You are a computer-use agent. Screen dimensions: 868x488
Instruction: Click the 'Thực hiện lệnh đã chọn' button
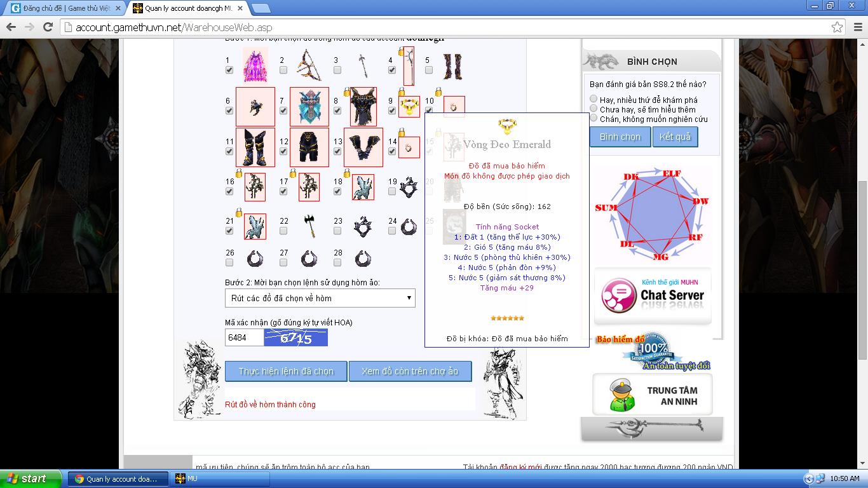(x=286, y=371)
